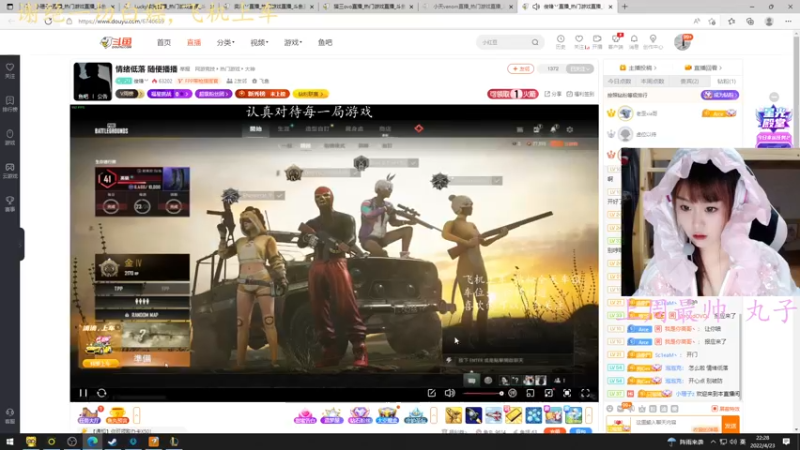The image size is (800, 450).
Task: Add page to browser favorites star
Action: coord(712,21)
